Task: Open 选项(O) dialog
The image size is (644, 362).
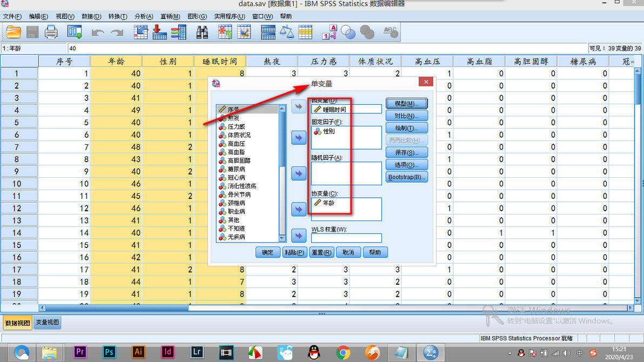Action: click(407, 165)
